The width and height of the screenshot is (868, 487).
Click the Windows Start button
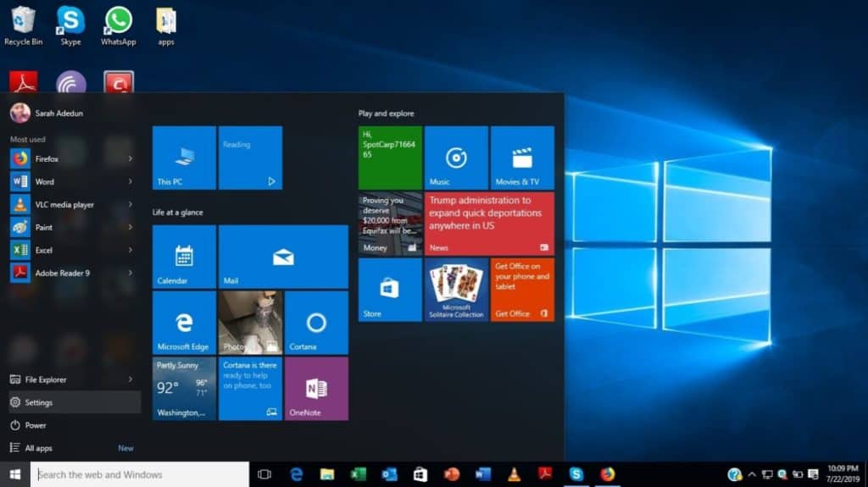pos(15,474)
